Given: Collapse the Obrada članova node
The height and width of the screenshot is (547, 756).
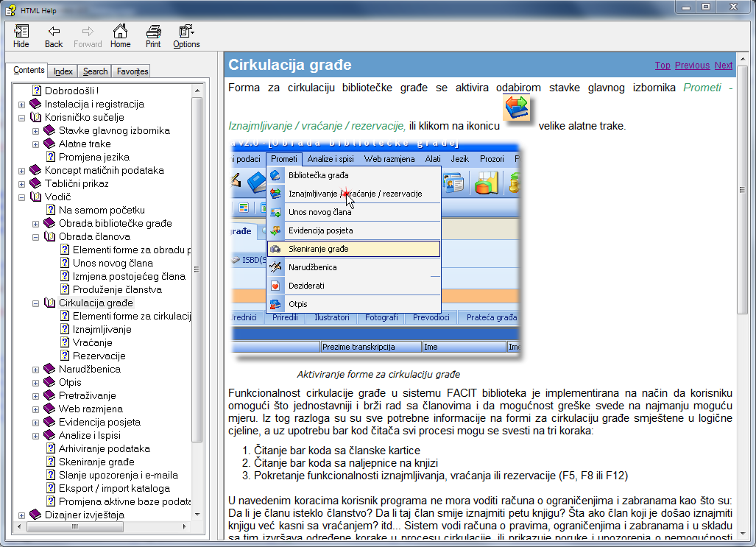Looking at the screenshot, I should (x=36, y=237).
